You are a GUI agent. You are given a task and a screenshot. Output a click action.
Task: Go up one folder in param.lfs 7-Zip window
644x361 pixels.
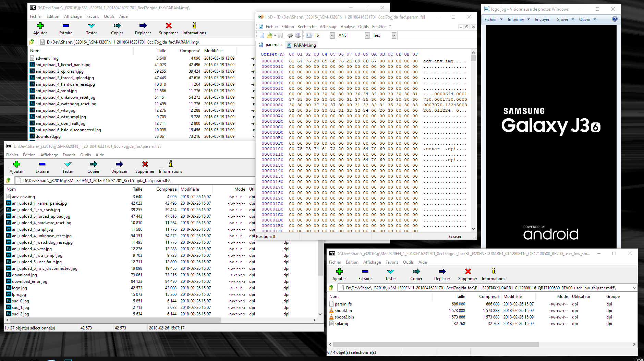pyautogui.click(x=8, y=180)
